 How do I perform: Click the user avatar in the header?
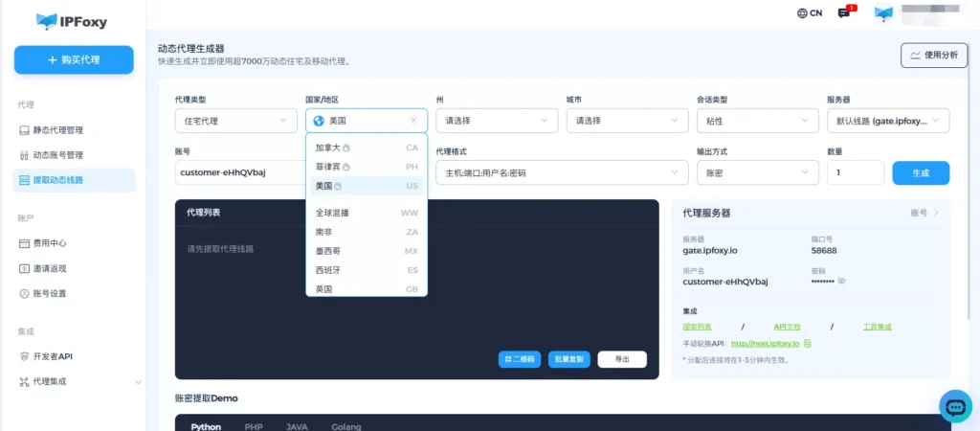(x=883, y=13)
